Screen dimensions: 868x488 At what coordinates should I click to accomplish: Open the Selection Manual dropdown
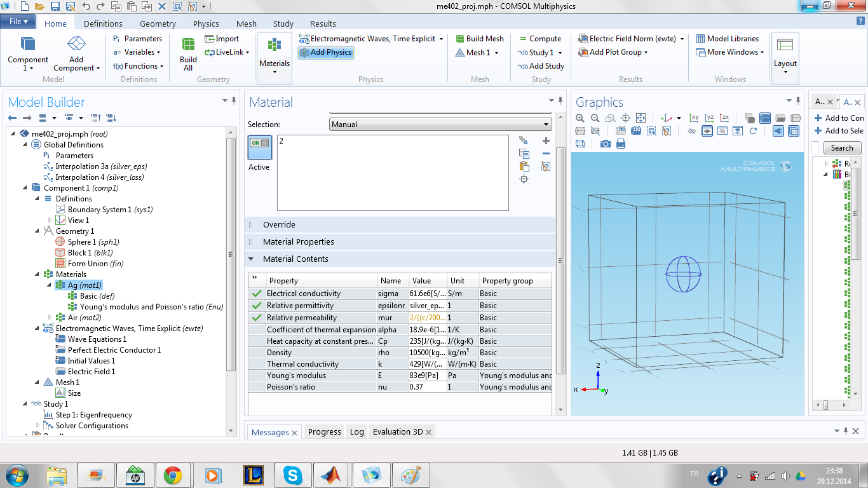(x=440, y=125)
